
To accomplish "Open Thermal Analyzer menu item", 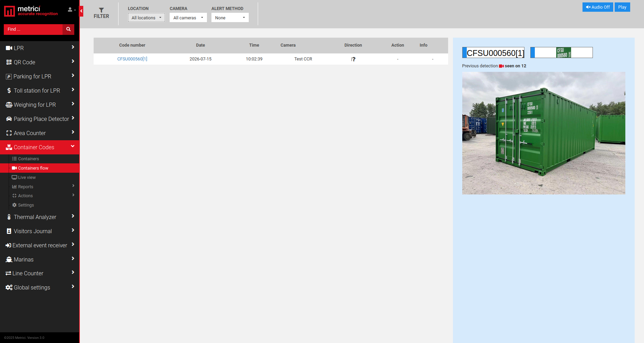I will pos(35,217).
